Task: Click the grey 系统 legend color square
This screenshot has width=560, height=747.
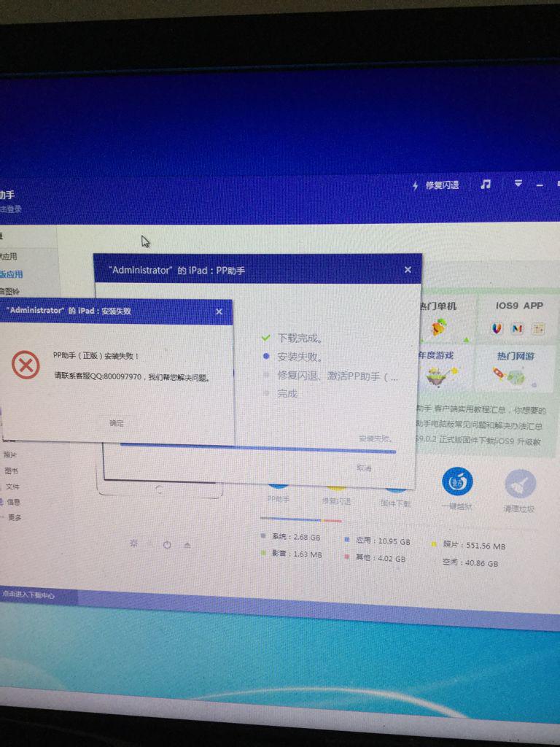Action: point(263,535)
